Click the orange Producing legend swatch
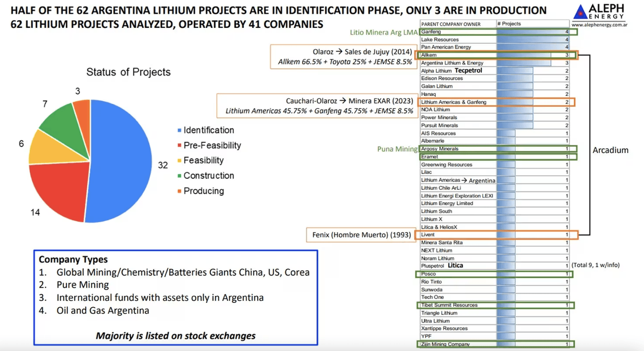The height and width of the screenshot is (351, 644). point(179,191)
